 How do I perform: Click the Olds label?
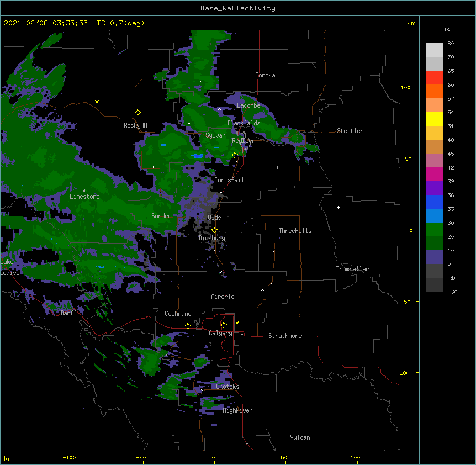coord(214,218)
